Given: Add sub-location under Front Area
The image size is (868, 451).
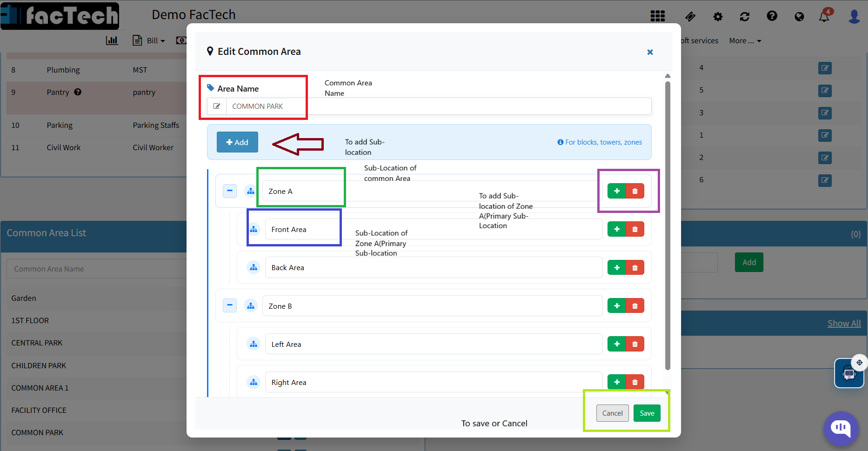Looking at the screenshot, I should 617,229.
